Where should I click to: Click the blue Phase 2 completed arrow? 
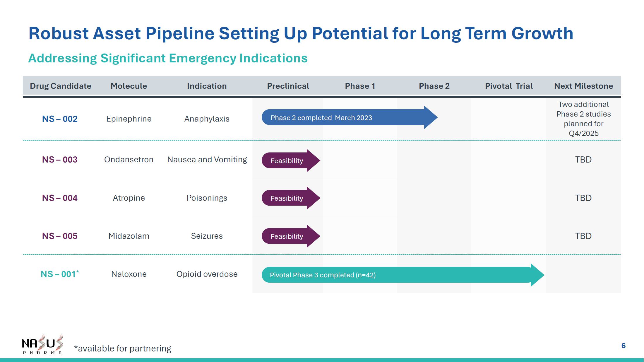point(350,117)
